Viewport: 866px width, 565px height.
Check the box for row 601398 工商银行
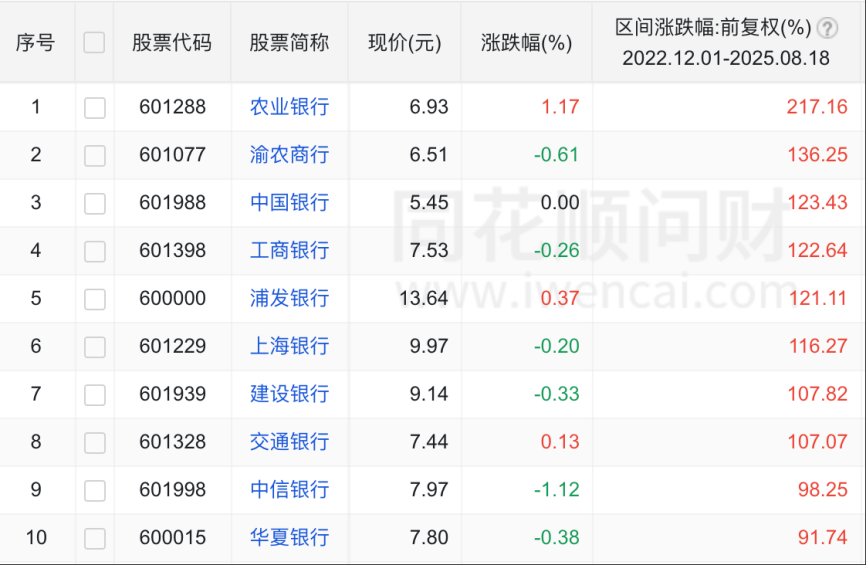[x=94, y=251]
